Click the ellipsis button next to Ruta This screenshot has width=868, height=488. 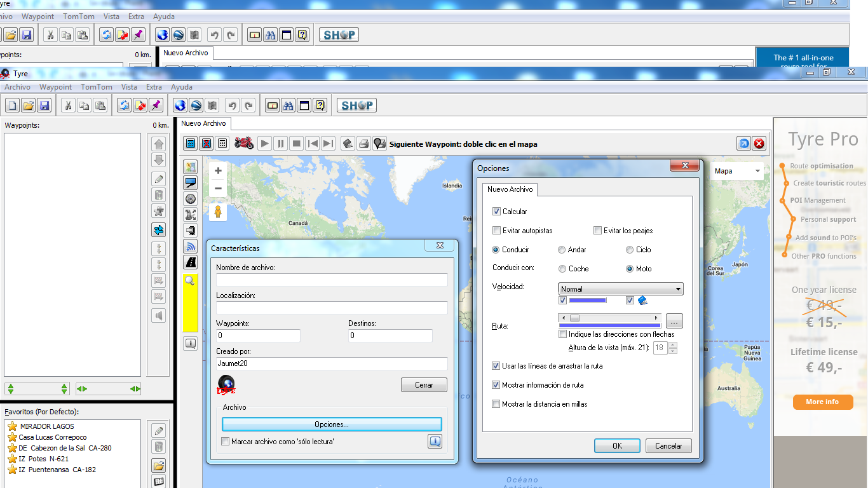674,320
